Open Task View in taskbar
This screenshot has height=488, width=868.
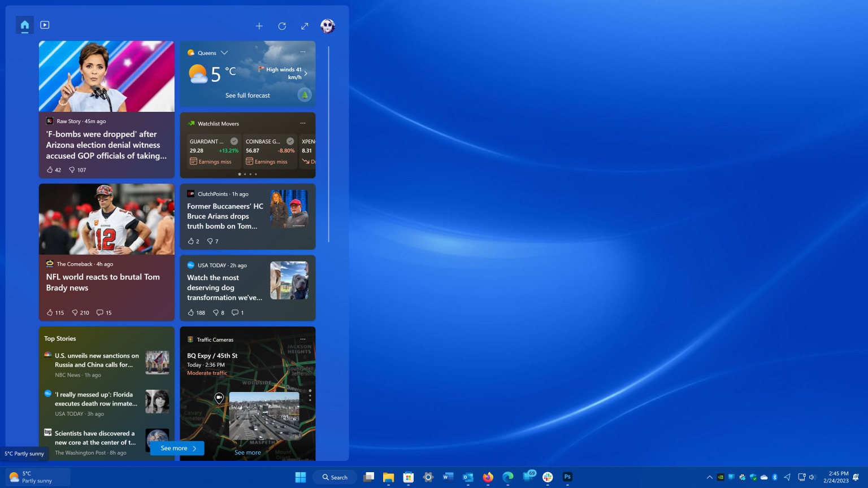point(368,477)
